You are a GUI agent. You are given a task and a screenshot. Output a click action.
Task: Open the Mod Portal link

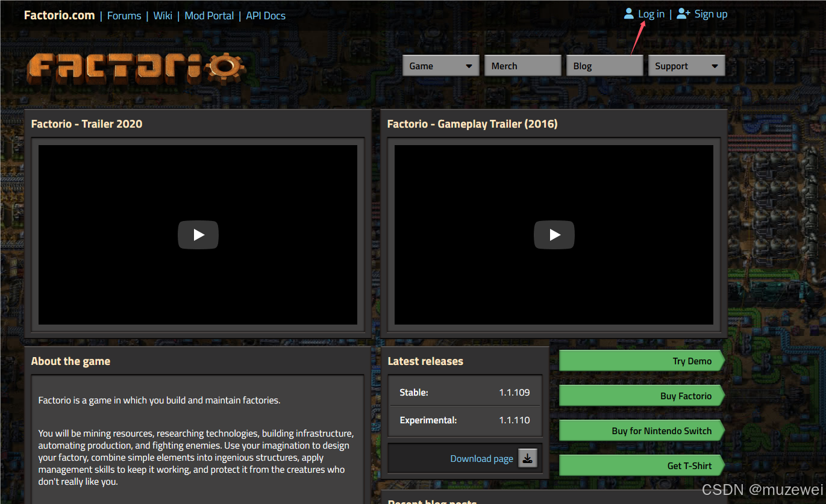tap(209, 16)
